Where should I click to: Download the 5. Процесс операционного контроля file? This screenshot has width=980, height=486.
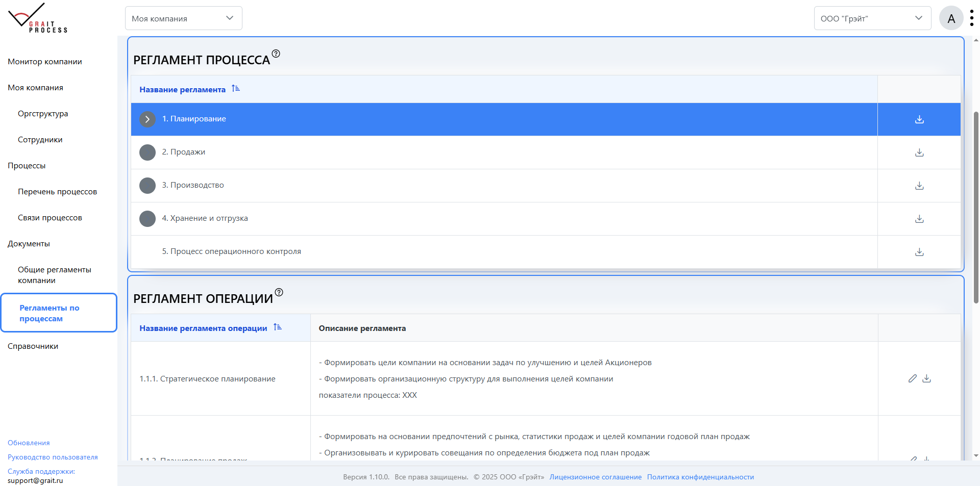pos(919,251)
